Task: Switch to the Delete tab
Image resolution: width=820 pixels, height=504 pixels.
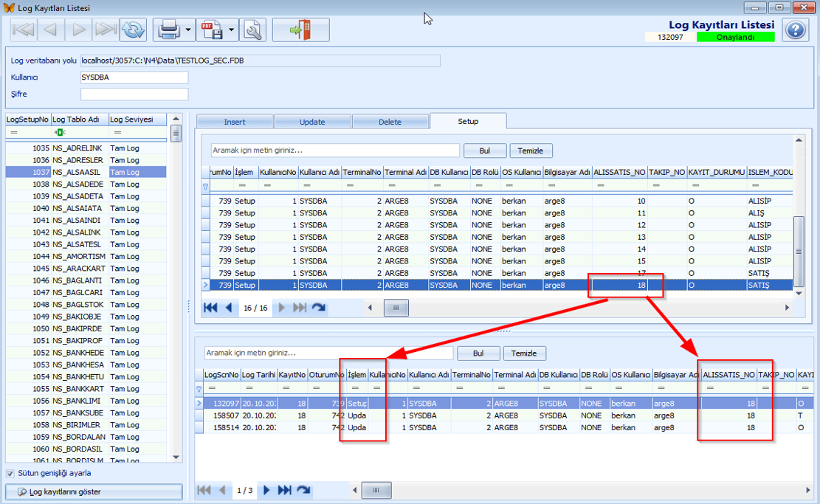Action: pyautogui.click(x=390, y=122)
